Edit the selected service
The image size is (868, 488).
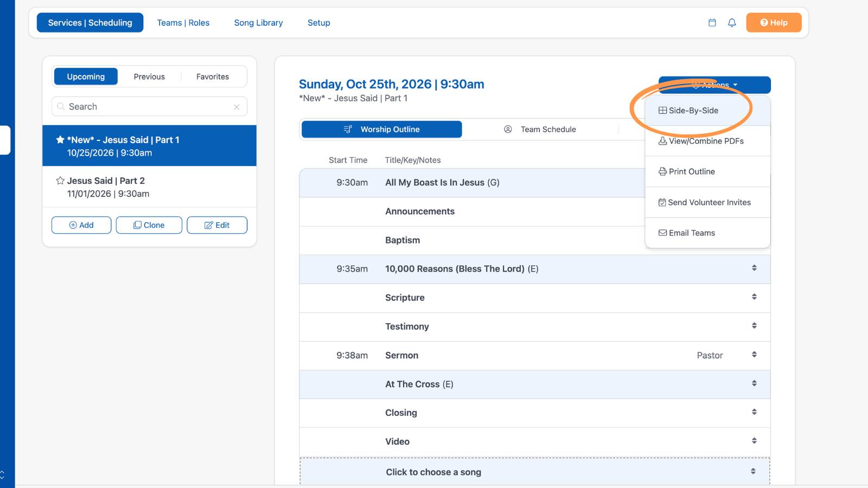coord(217,225)
